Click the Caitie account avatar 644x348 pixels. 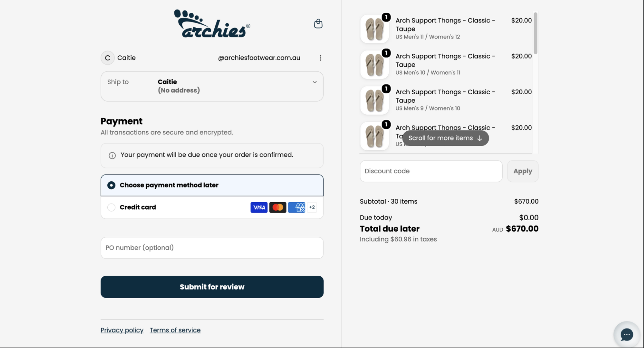point(108,58)
